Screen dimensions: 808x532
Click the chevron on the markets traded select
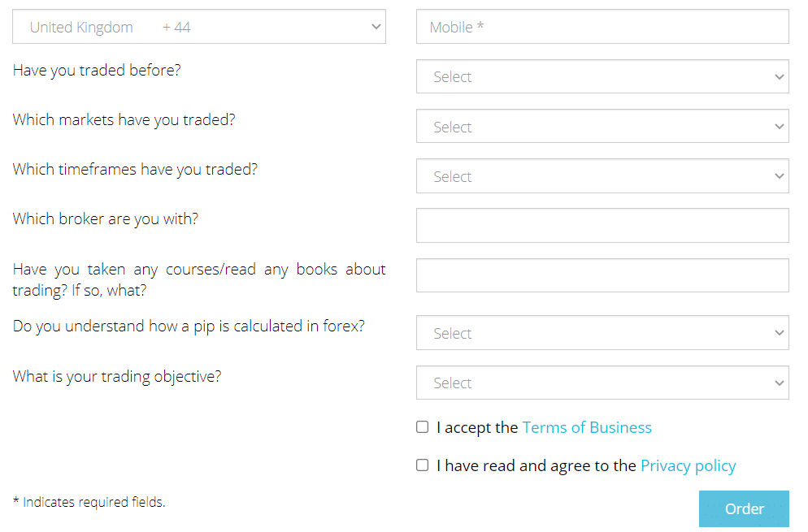coord(780,127)
